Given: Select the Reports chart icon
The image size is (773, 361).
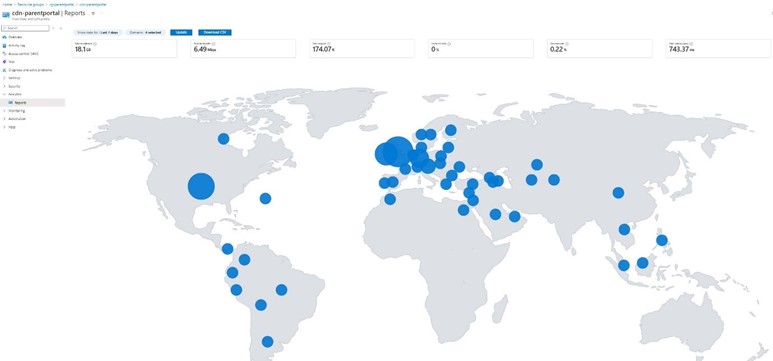Looking at the screenshot, I should point(11,103).
